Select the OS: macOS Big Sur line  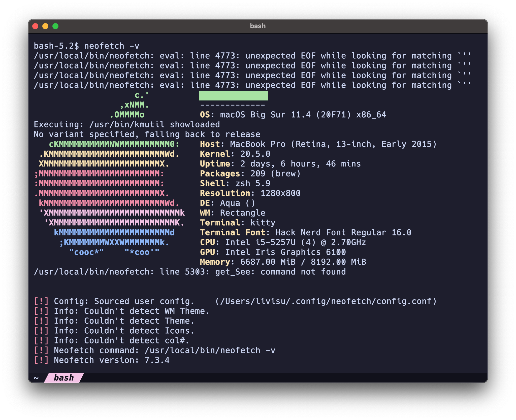click(x=292, y=115)
